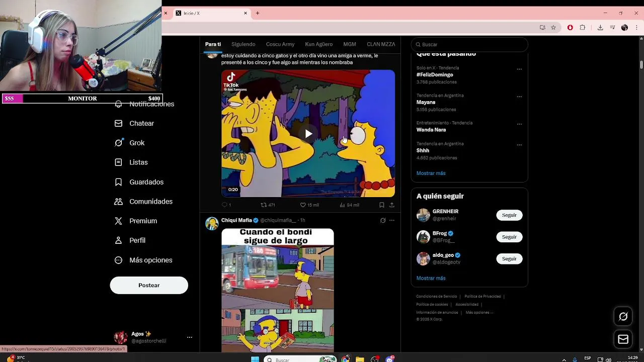Open Condiciones de Servicio link

click(x=437, y=297)
